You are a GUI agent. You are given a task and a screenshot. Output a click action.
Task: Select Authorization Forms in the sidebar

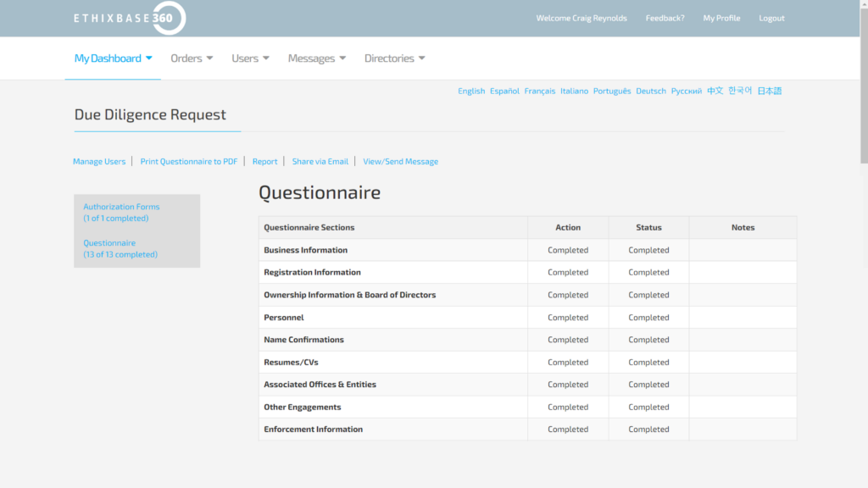[121, 207]
